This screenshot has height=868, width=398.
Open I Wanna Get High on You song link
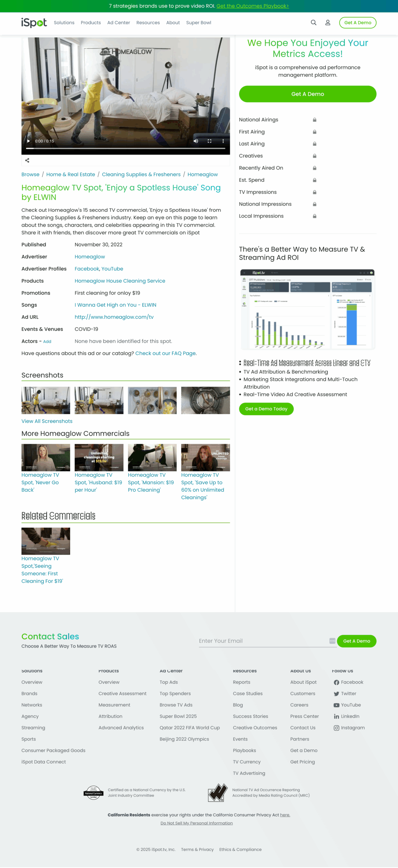coord(116,305)
